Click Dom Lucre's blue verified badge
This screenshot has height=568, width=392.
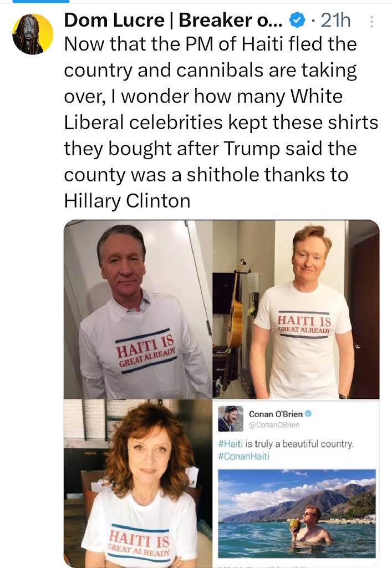(297, 21)
